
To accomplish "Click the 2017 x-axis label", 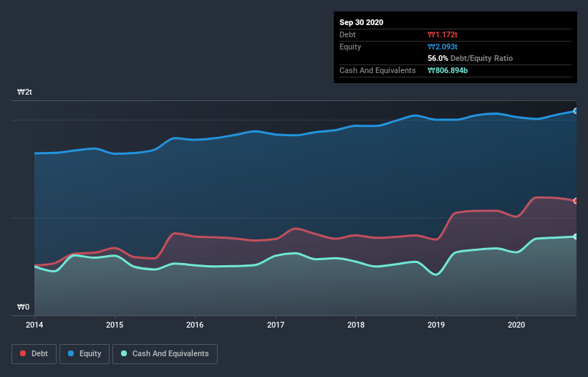I will click(x=276, y=325).
